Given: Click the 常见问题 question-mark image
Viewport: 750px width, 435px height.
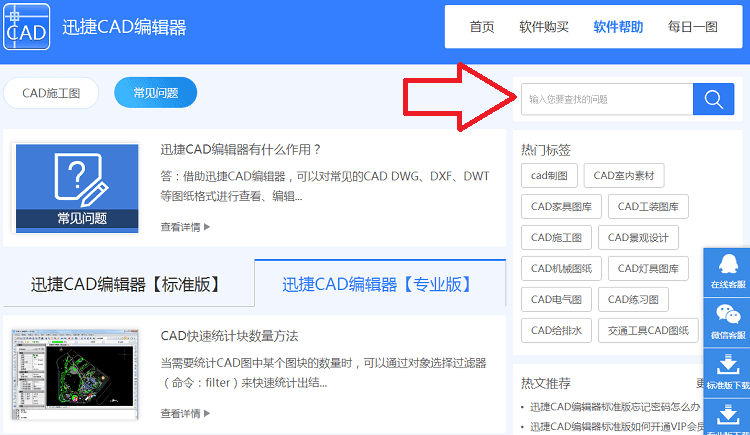Looking at the screenshot, I should click(77, 188).
